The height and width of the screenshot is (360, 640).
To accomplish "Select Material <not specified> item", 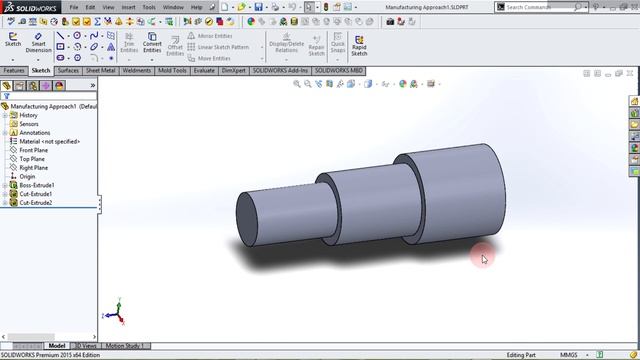I will (x=49, y=142).
